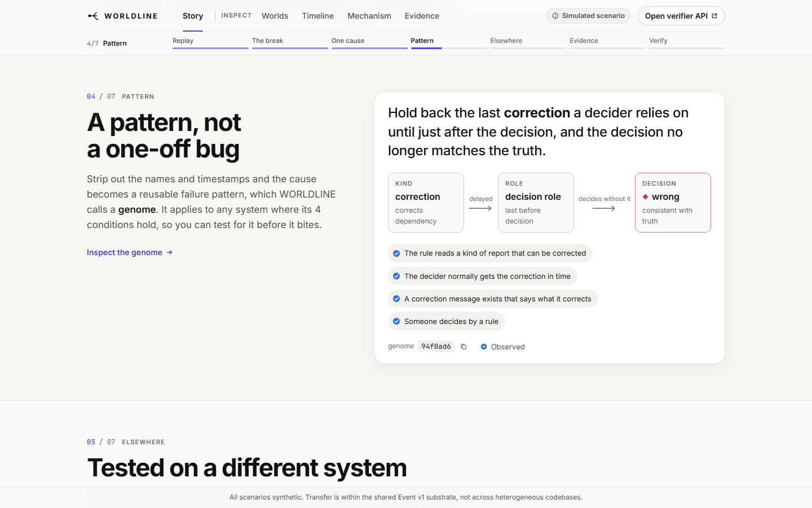The width and height of the screenshot is (812, 508).
Task: Click the WORLDLINE logo icon
Action: coord(93,16)
